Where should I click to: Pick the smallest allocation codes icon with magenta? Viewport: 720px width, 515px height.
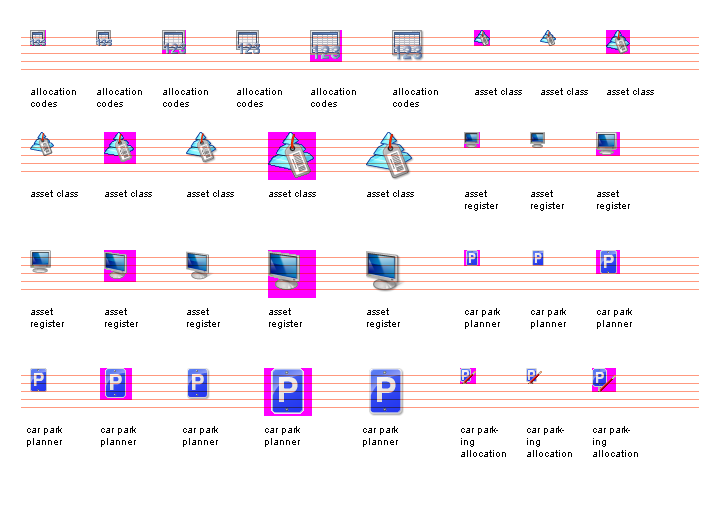38,39
